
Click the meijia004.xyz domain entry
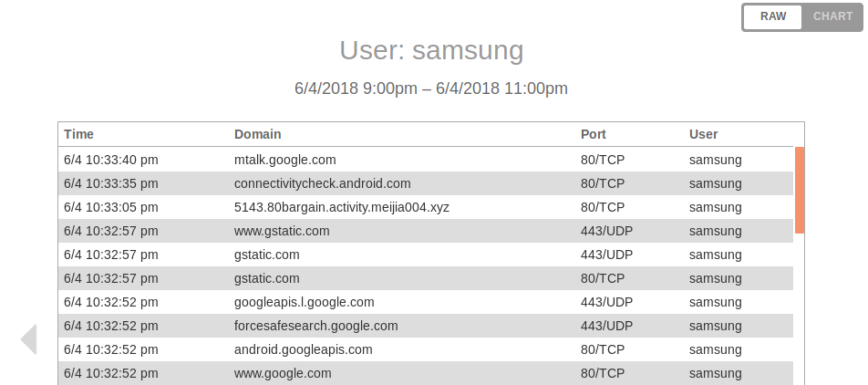click(x=341, y=207)
